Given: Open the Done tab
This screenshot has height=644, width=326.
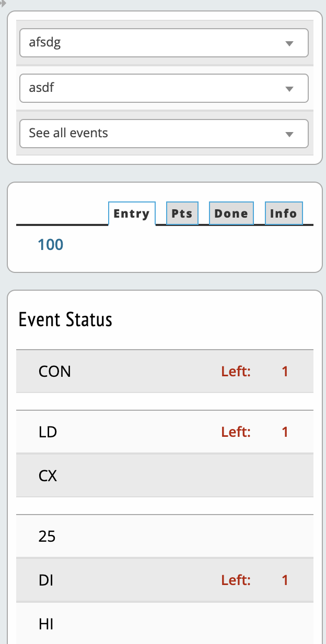Looking at the screenshot, I should pyautogui.click(x=231, y=213).
